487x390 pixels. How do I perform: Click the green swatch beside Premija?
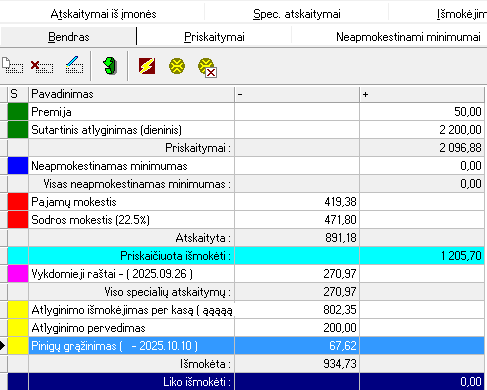tap(18, 112)
